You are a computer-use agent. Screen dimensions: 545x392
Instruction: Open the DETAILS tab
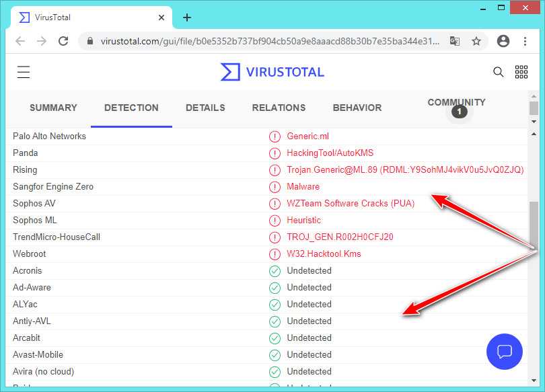205,108
